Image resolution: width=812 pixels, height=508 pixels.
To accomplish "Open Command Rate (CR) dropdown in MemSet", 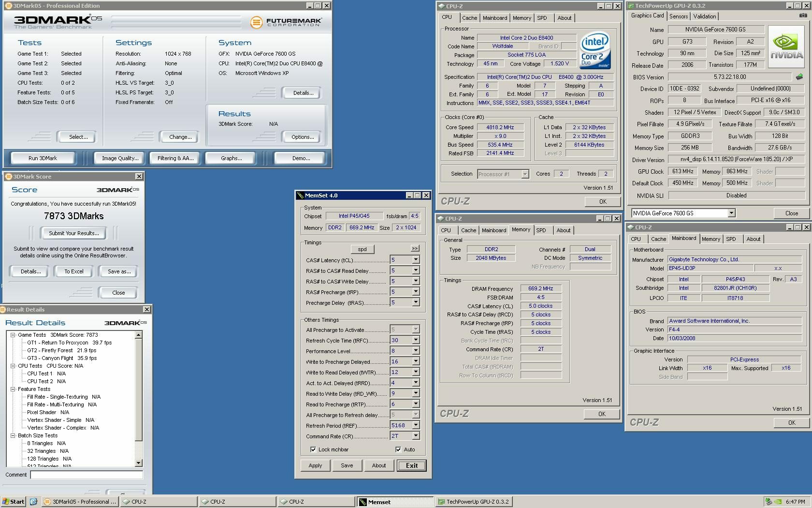I will click(x=415, y=436).
